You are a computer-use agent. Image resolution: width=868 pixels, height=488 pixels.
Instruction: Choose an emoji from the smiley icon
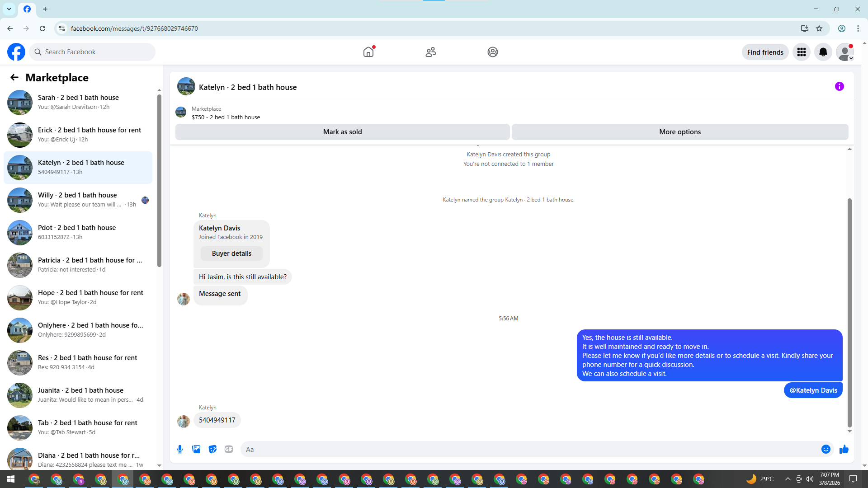coord(826,449)
